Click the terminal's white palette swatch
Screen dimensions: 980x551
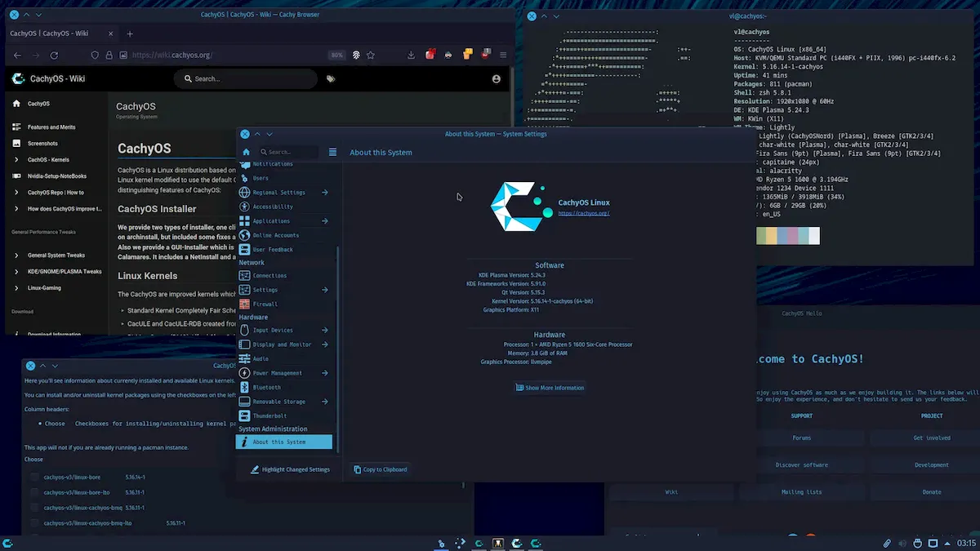pyautogui.click(x=814, y=236)
